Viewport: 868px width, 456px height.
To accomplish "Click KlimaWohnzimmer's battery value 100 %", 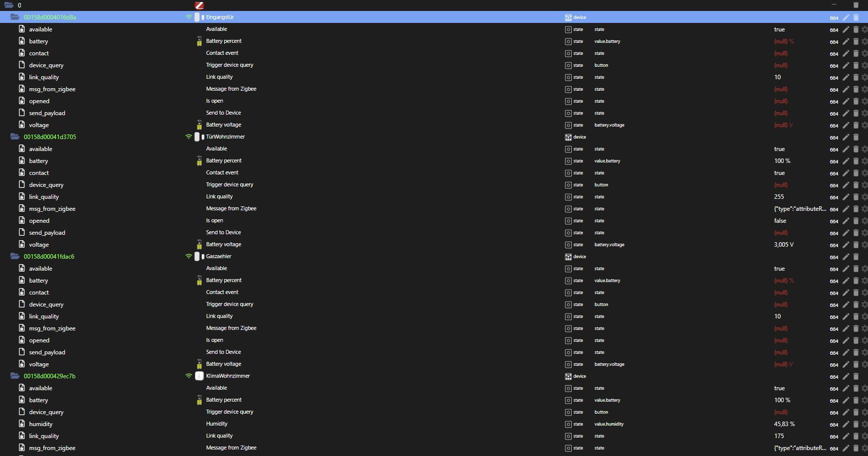I will point(782,400).
